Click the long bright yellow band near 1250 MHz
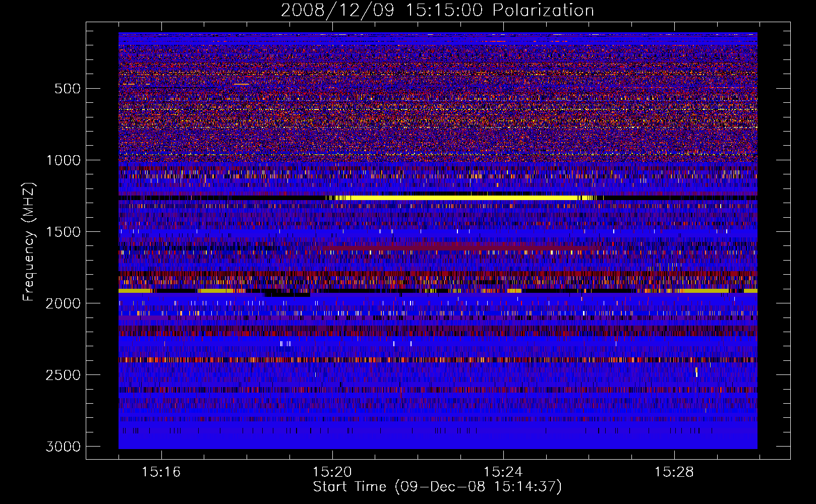Viewport: 816px width, 504px height. 464,198
